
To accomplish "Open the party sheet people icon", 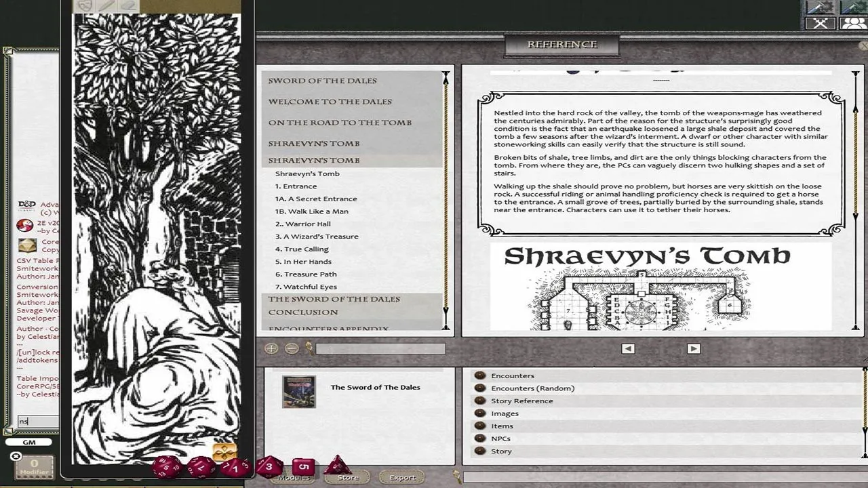I will 853,23.
